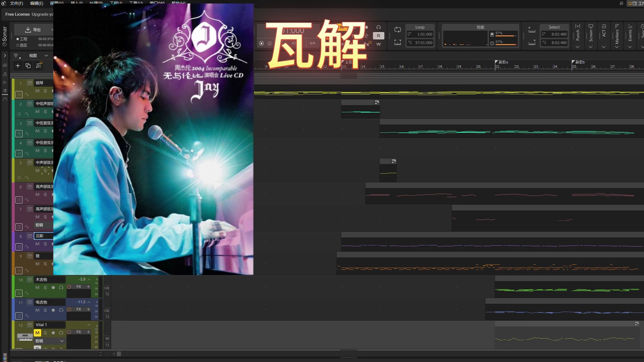Expand the Screen module
Screen dimensions: 644x362
coord(591,47)
